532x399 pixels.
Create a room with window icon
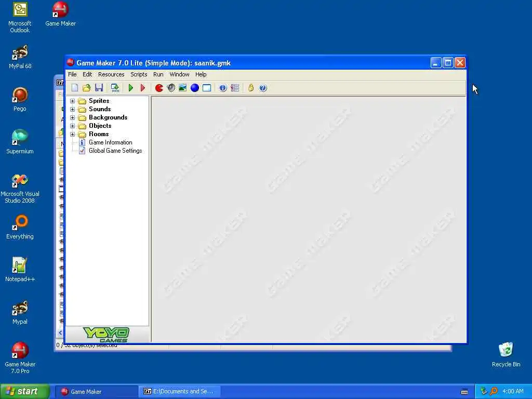207,88
